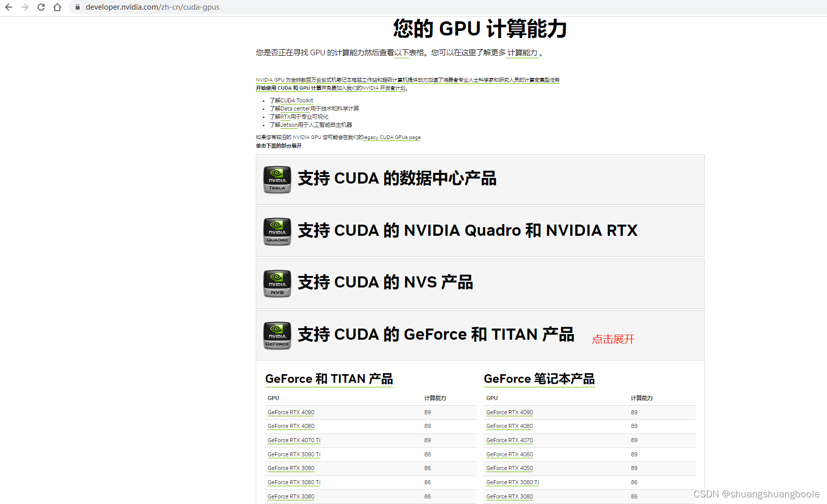This screenshot has width=827, height=504.
Task: Open the GeForce RTX 4090 GPU link
Action: coord(291,412)
